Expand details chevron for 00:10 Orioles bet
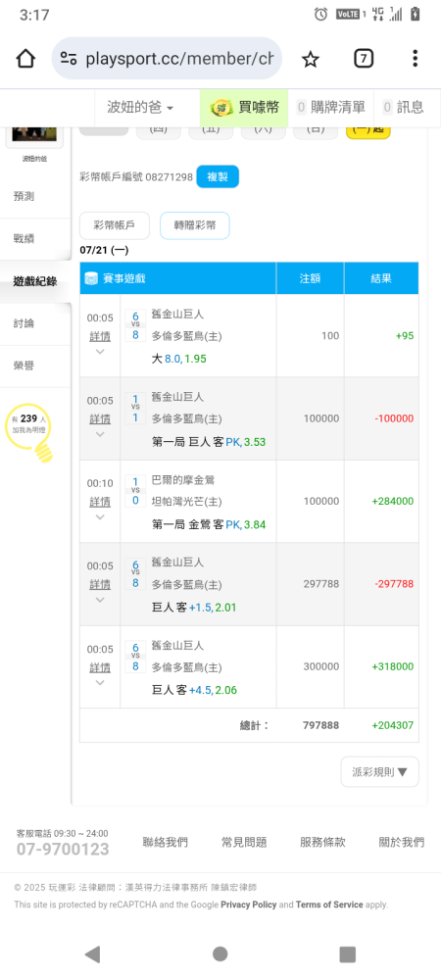 (x=100, y=516)
